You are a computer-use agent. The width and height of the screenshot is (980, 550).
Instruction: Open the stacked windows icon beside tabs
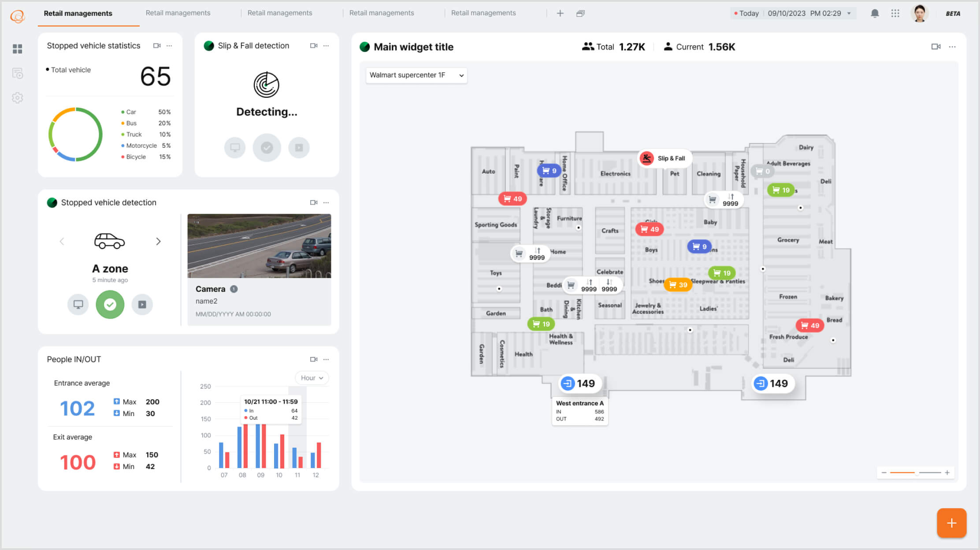click(x=580, y=13)
